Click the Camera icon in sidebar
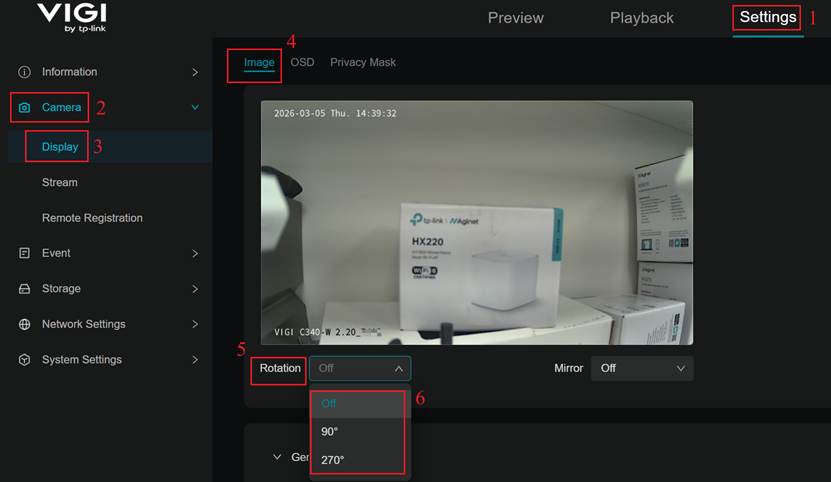831x482 pixels. pyautogui.click(x=24, y=108)
